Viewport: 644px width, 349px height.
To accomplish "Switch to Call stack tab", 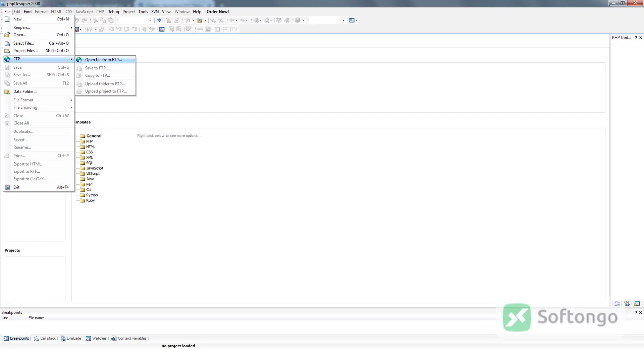I will (x=45, y=339).
